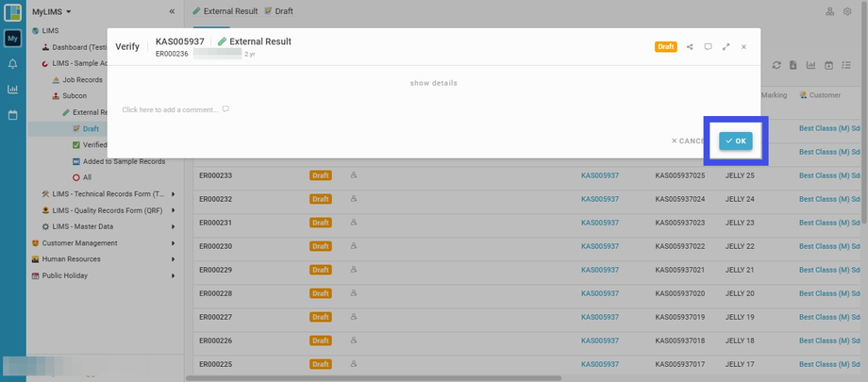This screenshot has width=868, height=382.
Task: Open notifications bell in left rail
Action: coord(12,64)
